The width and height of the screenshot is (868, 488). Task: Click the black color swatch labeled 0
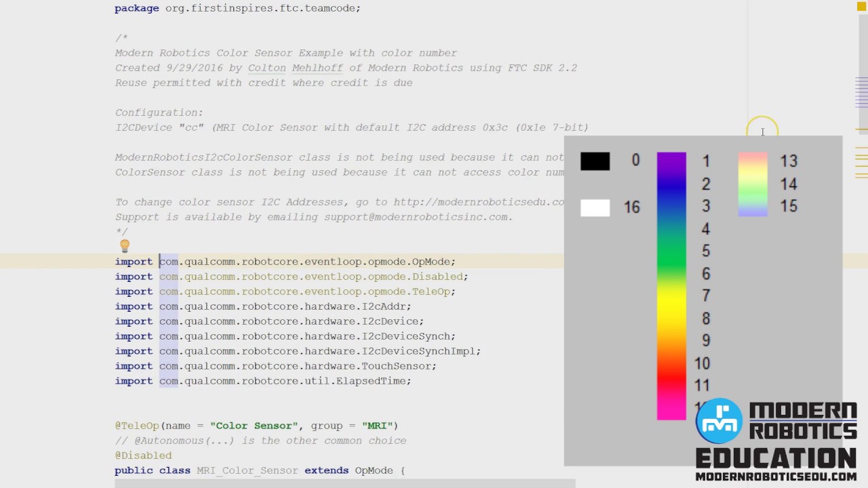(x=595, y=161)
